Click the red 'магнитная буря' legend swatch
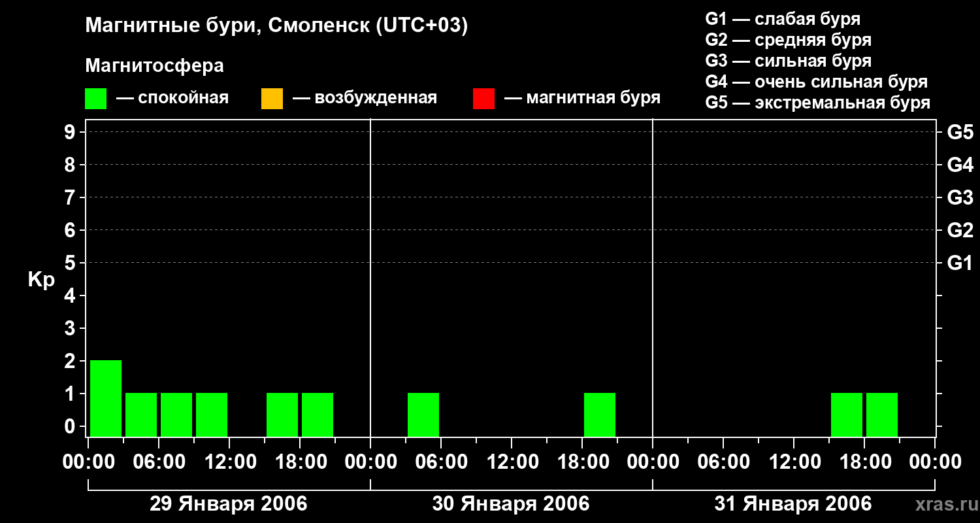 tap(483, 99)
